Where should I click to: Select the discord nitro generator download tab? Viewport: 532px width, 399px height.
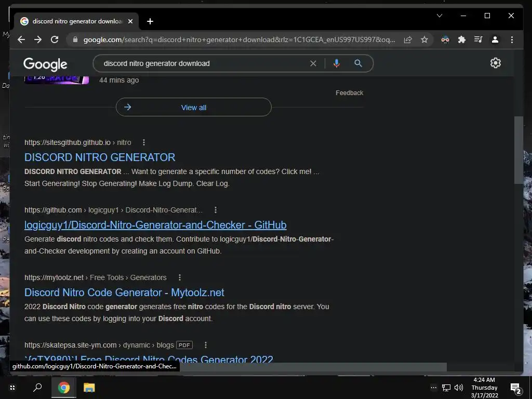pos(76,21)
